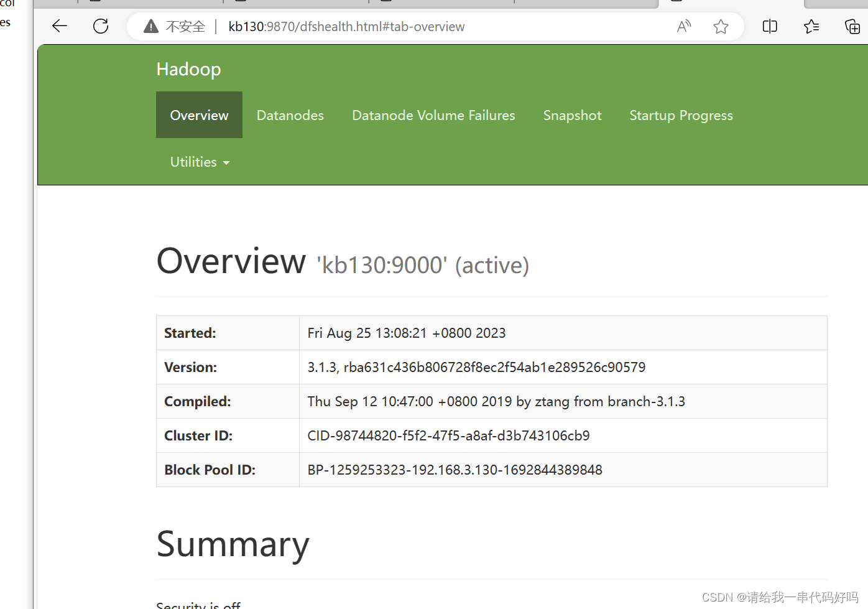868x609 pixels.
Task: Go to Startup Progress tab
Action: tap(681, 115)
